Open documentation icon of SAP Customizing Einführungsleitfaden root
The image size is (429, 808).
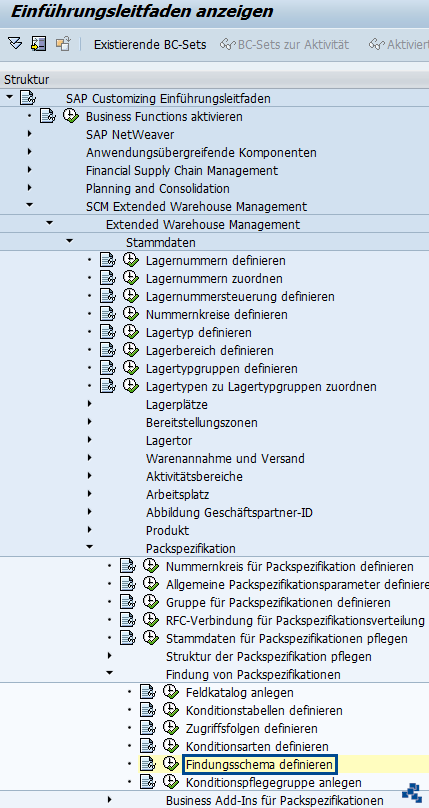(27, 98)
